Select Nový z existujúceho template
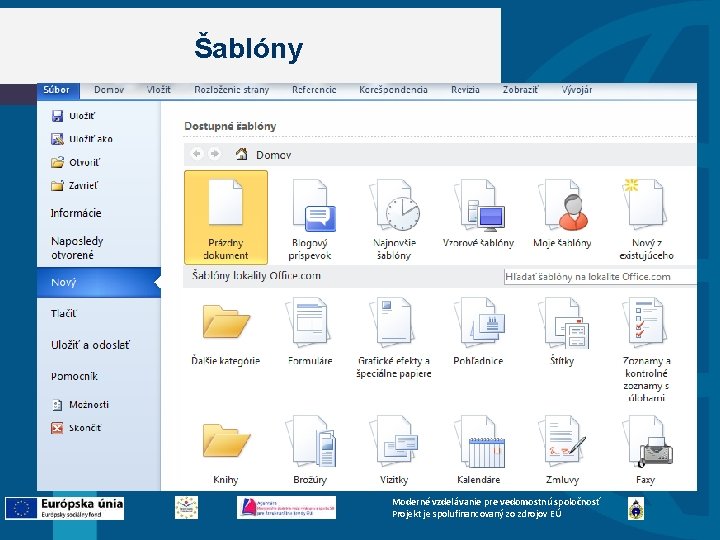 point(646,217)
